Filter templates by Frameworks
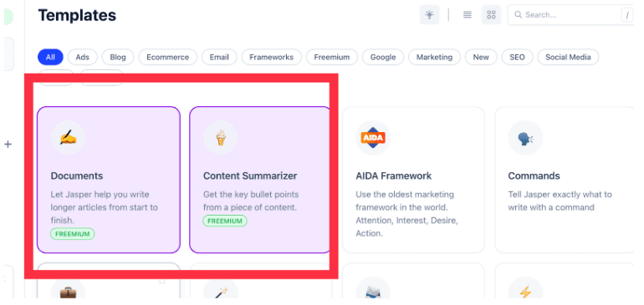The height and width of the screenshot is (305, 644). click(272, 57)
